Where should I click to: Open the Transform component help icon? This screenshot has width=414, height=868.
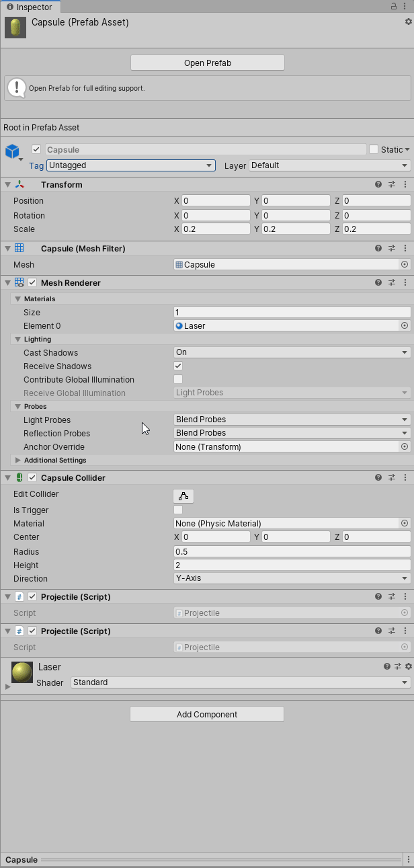[x=378, y=184]
